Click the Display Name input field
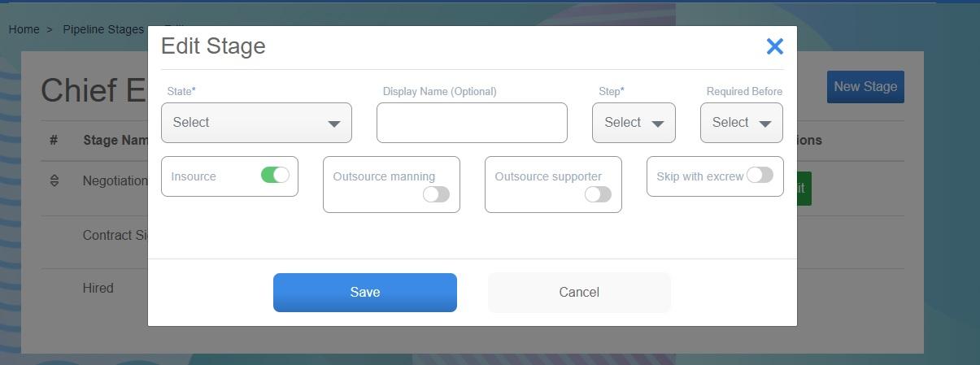 472,123
